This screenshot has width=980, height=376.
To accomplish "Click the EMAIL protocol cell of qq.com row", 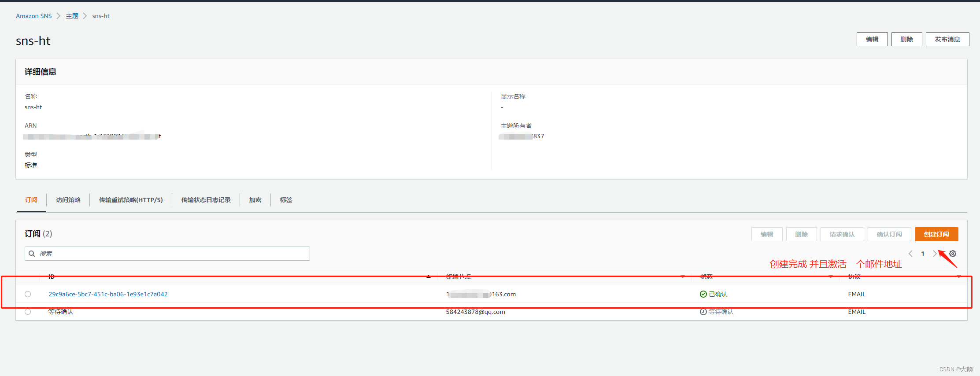I will [x=857, y=312].
